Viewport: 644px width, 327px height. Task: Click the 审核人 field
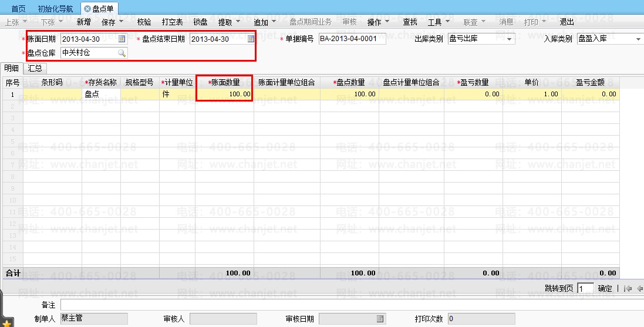[223, 319]
